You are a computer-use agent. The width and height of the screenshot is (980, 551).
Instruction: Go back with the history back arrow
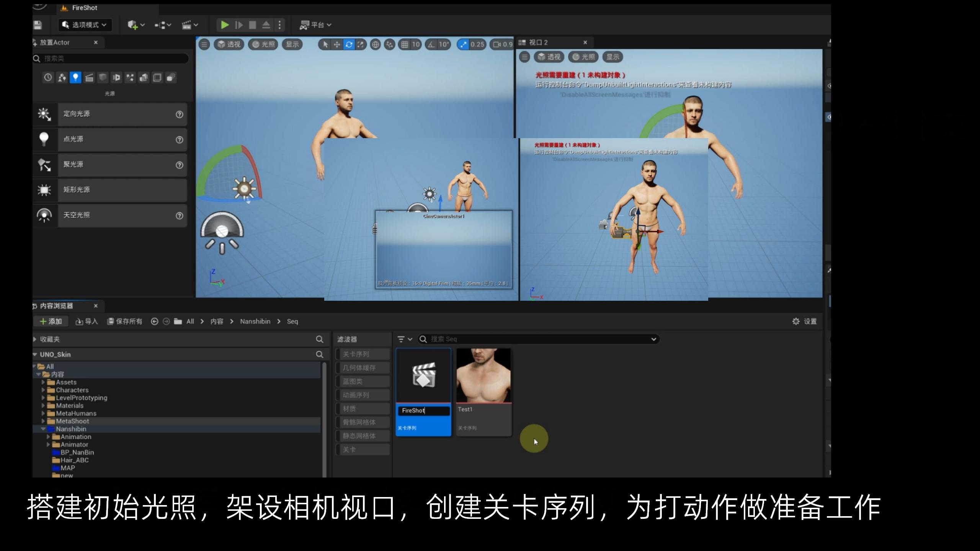[x=155, y=321]
